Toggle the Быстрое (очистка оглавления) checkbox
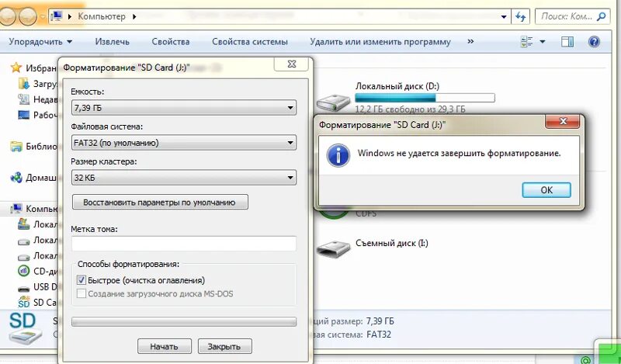 [x=82, y=280]
